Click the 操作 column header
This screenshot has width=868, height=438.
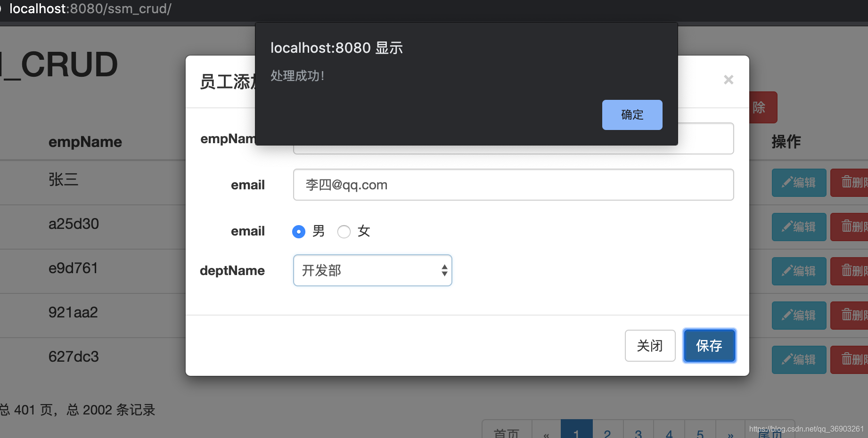[786, 141]
